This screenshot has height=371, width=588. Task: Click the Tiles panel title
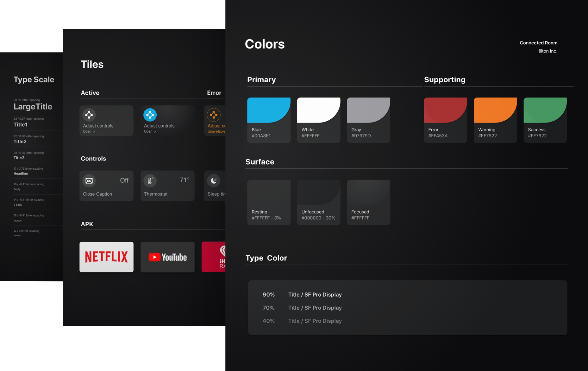tap(92, 64)
